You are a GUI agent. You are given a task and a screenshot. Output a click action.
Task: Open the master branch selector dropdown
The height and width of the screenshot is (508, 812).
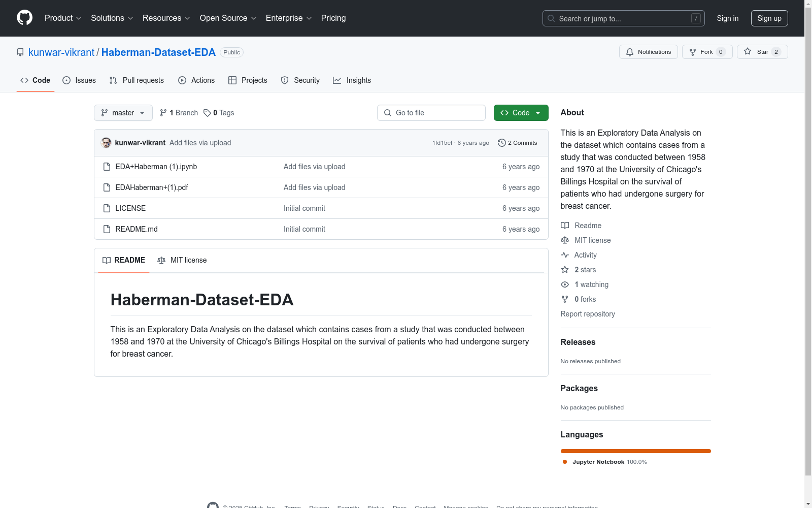tap(123, 113)
